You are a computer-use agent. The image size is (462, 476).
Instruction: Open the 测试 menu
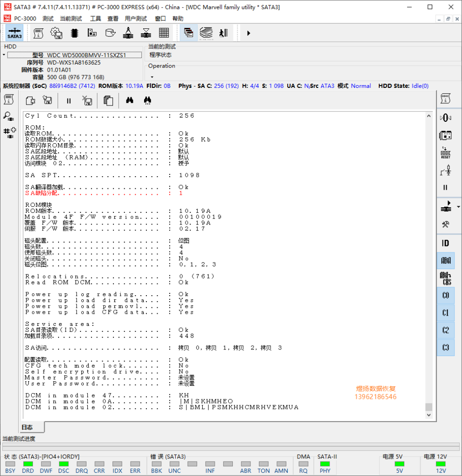click(x=48, y=19)
